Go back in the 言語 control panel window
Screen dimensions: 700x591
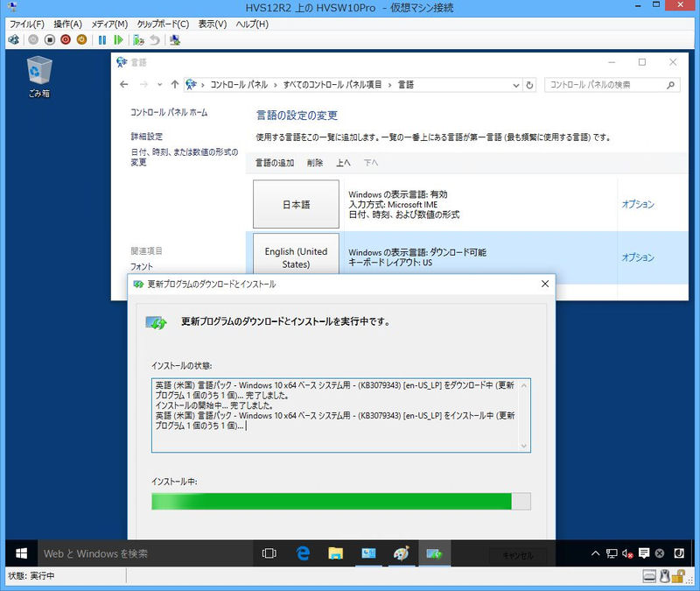coord(124,84)
